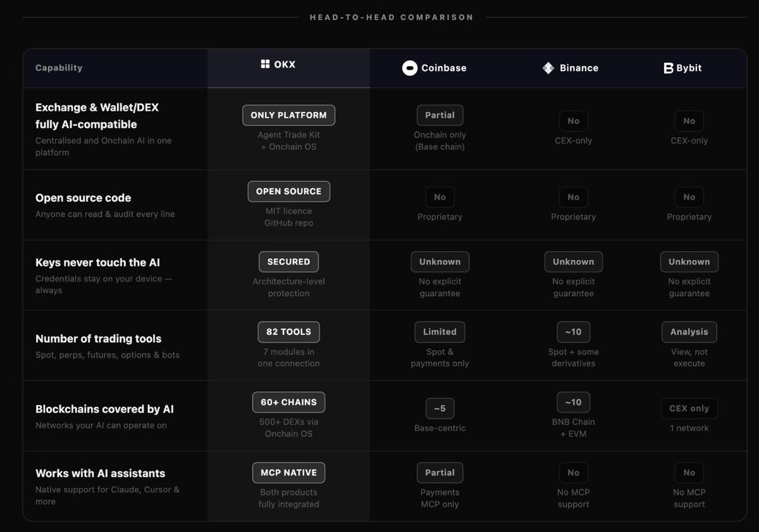Click the Works with AI assistants title

pos(100,473)
